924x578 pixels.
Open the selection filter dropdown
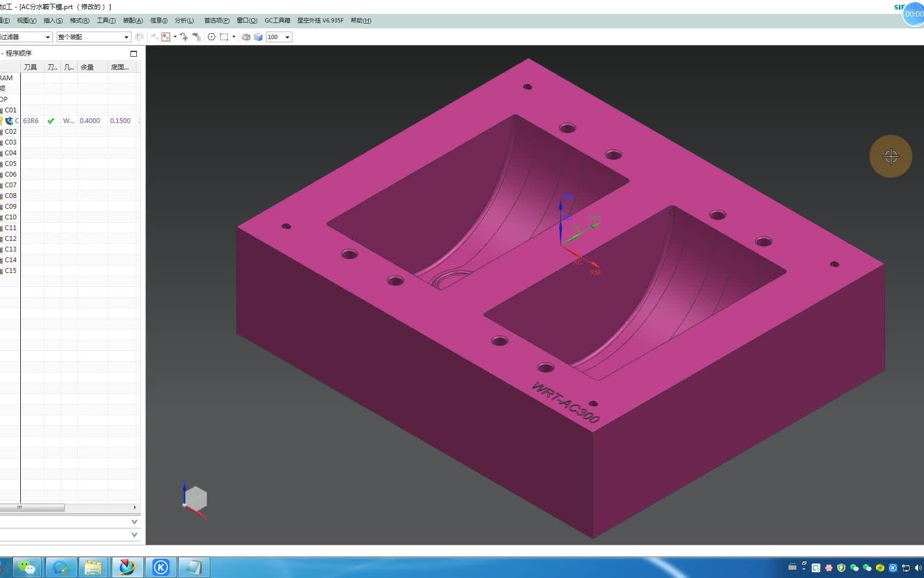coord(48,37)
